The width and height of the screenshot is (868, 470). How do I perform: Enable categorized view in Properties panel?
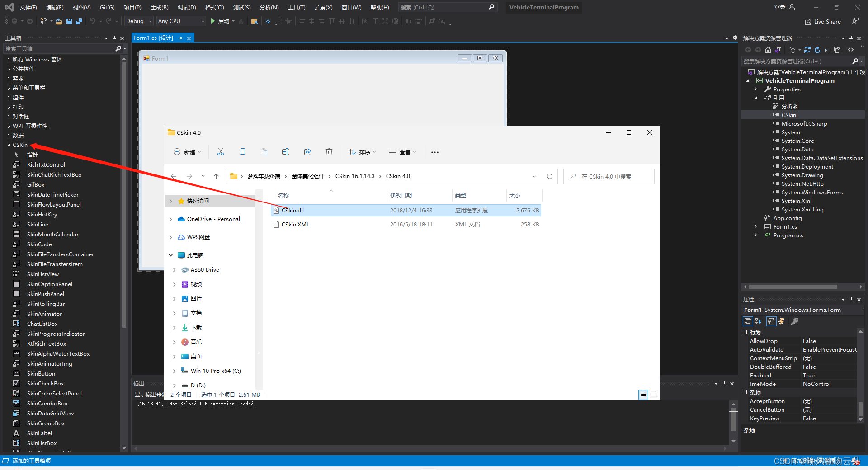pyautogui.click(x=748, y=321)
